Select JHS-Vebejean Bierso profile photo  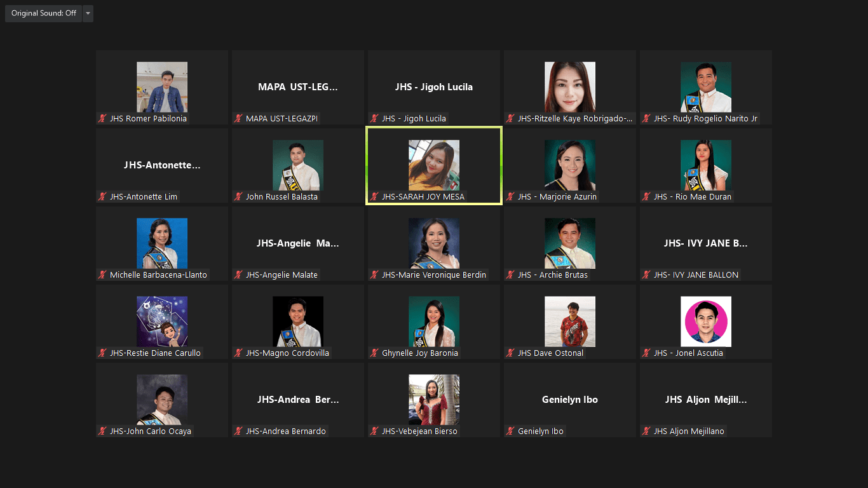433,400
